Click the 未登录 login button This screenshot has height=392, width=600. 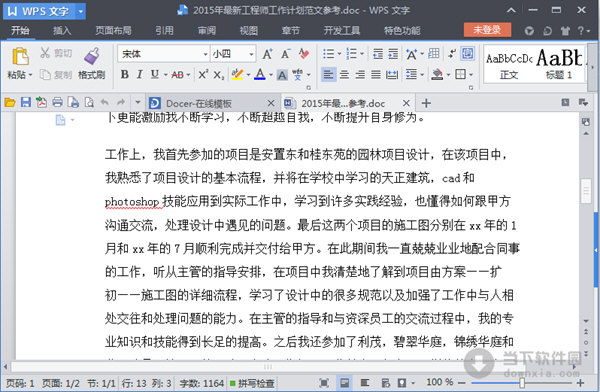487,30
